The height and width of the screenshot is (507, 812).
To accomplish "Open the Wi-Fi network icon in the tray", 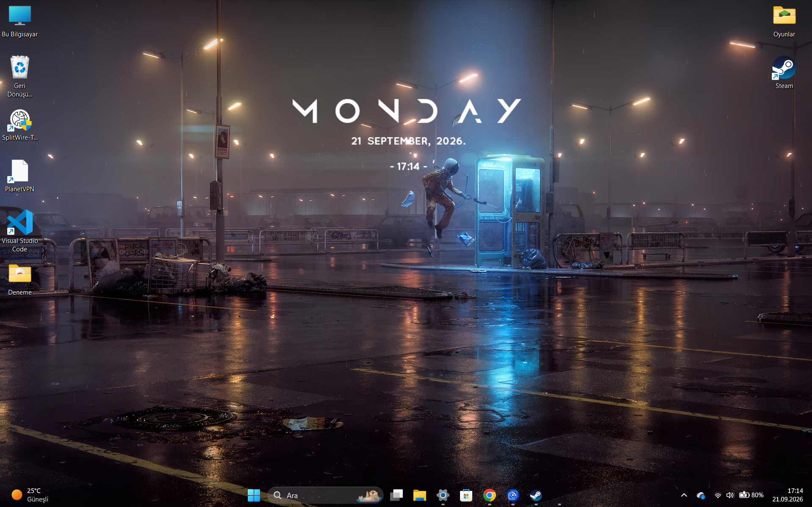I will 718,495.
